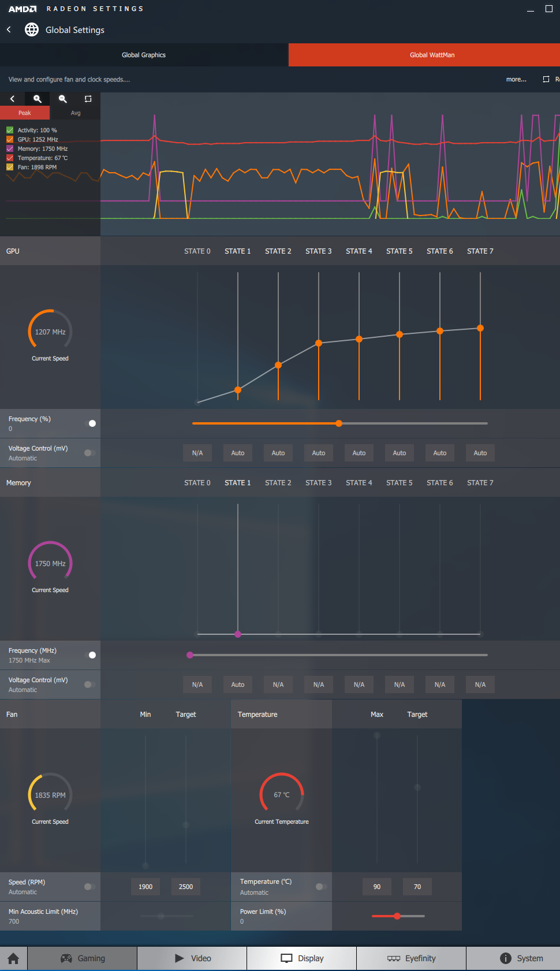Zoom in on the performance graph
Viewport: 560px width, 971px height.
point(38,99)
